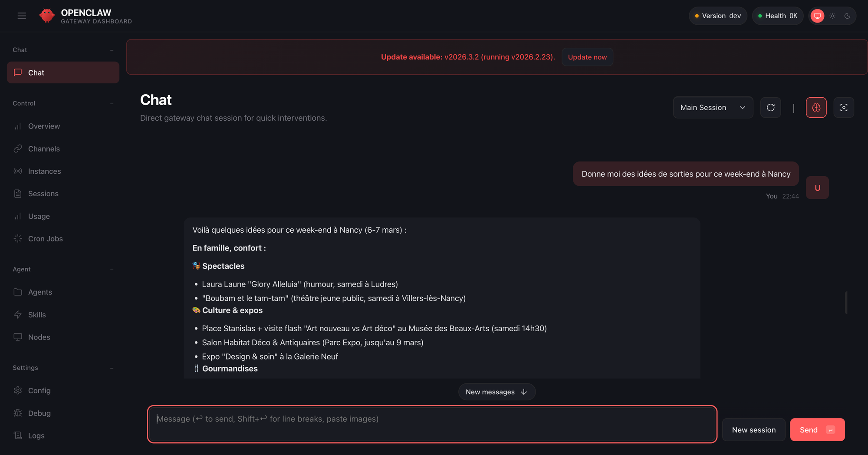This screenshot has height=455, width=868.
Task: Click the hamburger menu icon
Action: coord(22,16)
